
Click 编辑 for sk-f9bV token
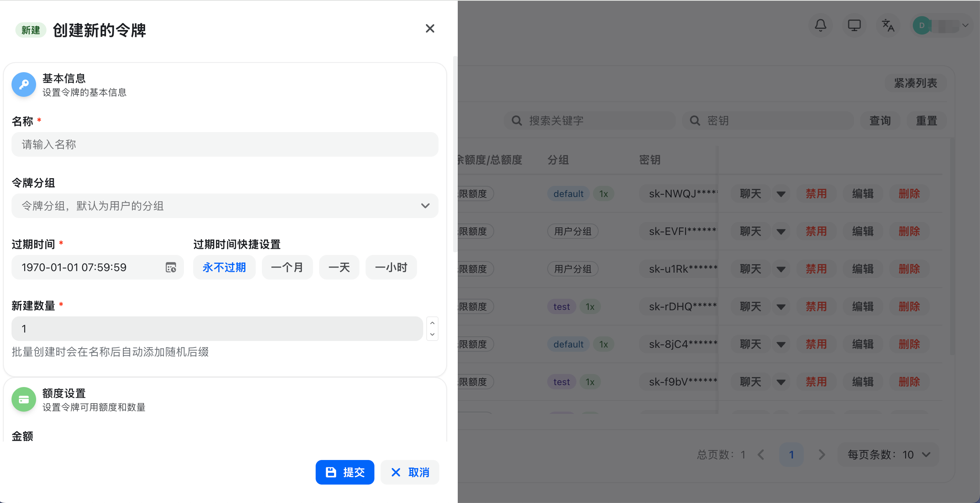(863, 382)
